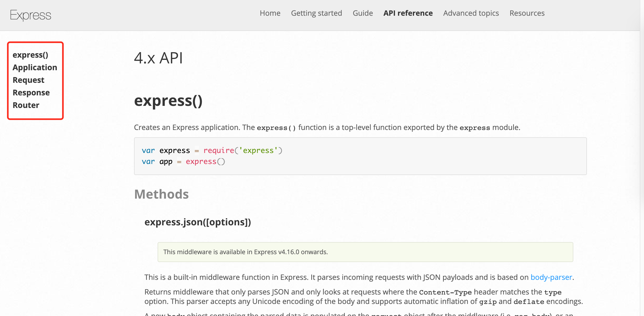644x316 pixels.
Task: Expand the Guide menu
Action: click(x=363, y=13)
